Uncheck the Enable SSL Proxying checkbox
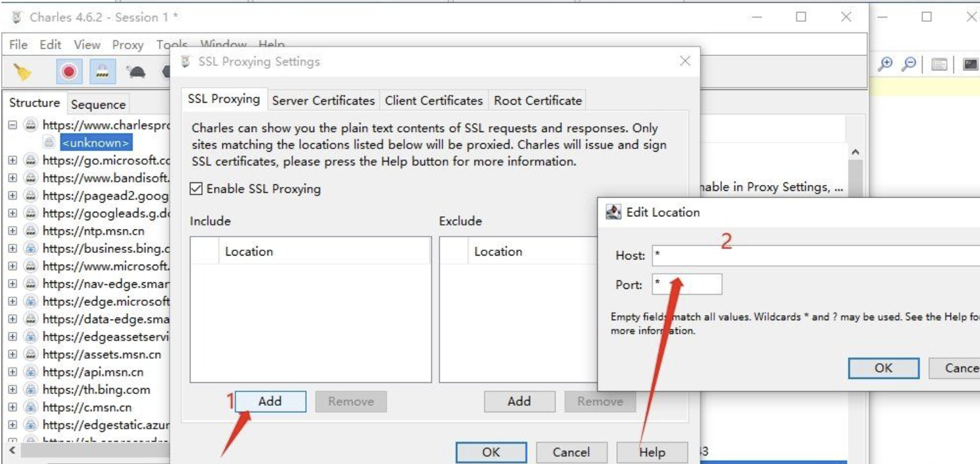Image resolution: width=980 pixels, height=464 pixels. [x=196, y=189]
